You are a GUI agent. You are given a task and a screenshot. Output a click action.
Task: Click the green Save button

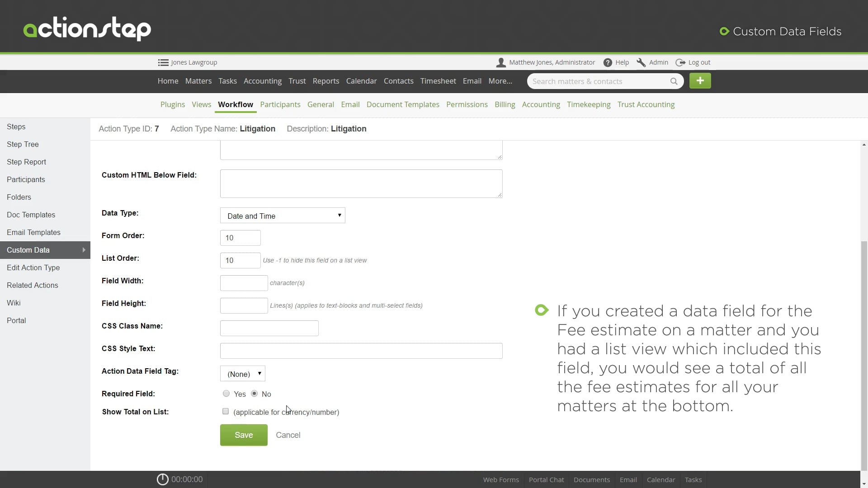[244, 435]
